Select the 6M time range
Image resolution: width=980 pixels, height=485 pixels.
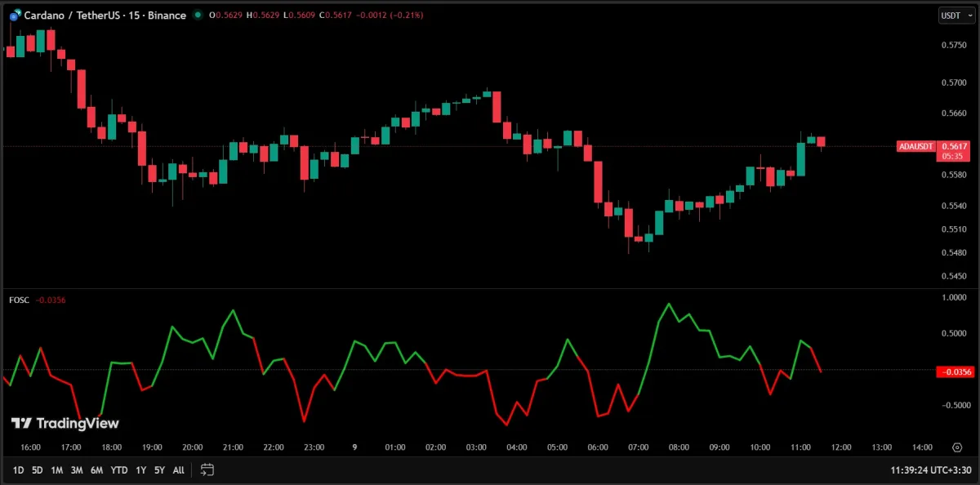96,470
